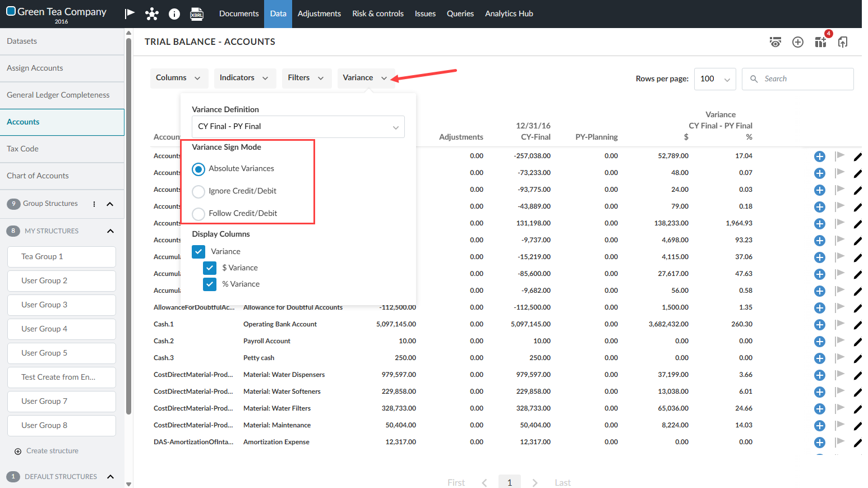Select Ignore Credit/Debit radio option
This screenshot has width=868, height=488.
[x=198, y=191]
